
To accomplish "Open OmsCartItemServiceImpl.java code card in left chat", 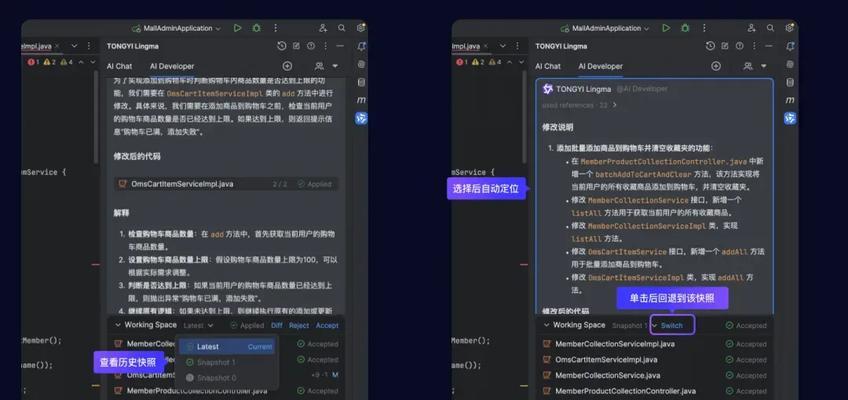I will [x=226, y=184].
